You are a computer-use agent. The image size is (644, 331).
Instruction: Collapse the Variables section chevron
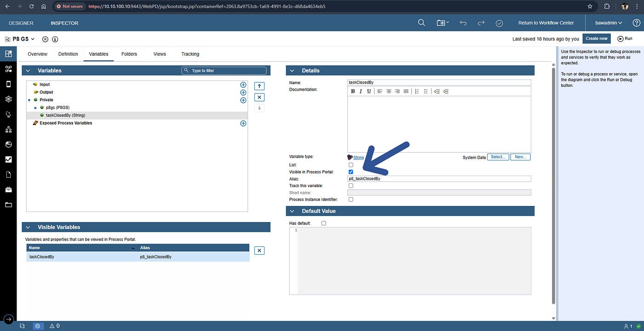click(28, 71)
